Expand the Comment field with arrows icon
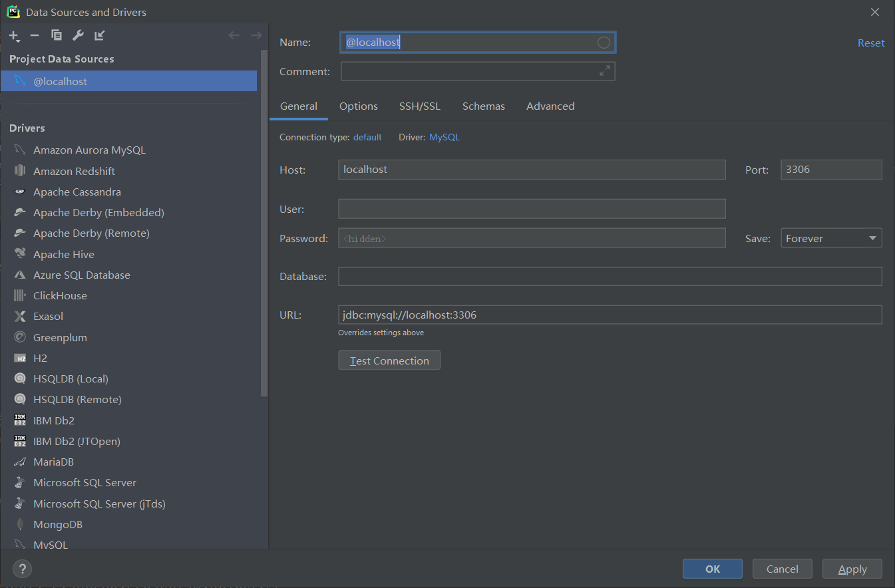 pyautogui.click(x=605, y=71)
